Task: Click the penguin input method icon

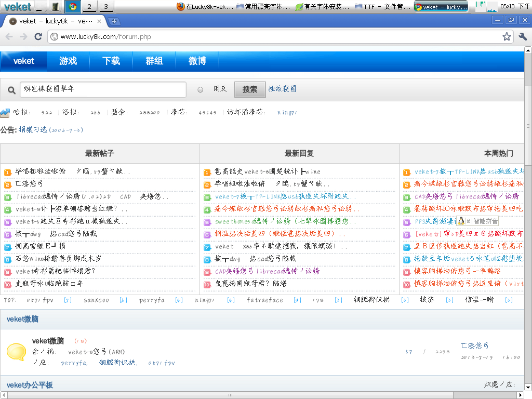Action: (461, 221)
